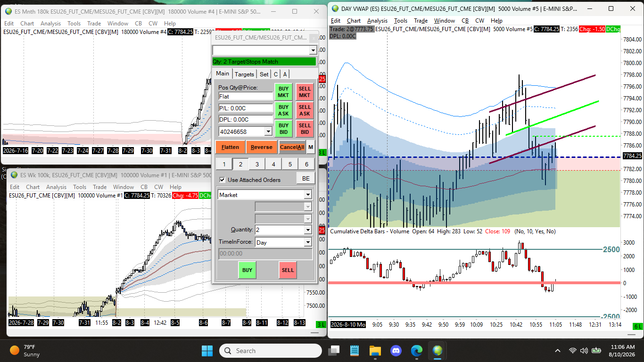Click the speaker volume icon in tray
This screenshot has width=644, height=362.
pos(584,351)
